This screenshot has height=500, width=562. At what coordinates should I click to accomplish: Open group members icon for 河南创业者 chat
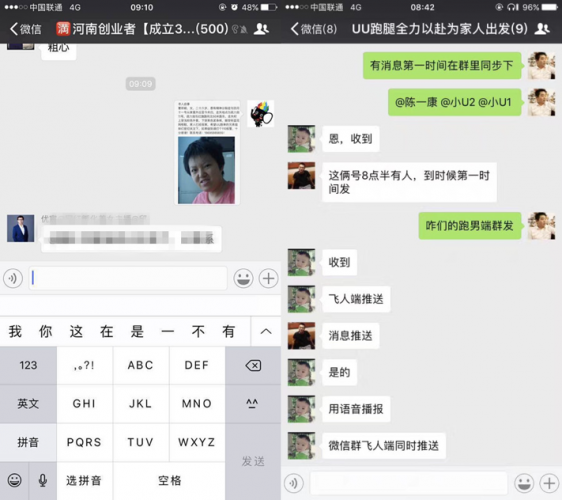tap(261, 29)
